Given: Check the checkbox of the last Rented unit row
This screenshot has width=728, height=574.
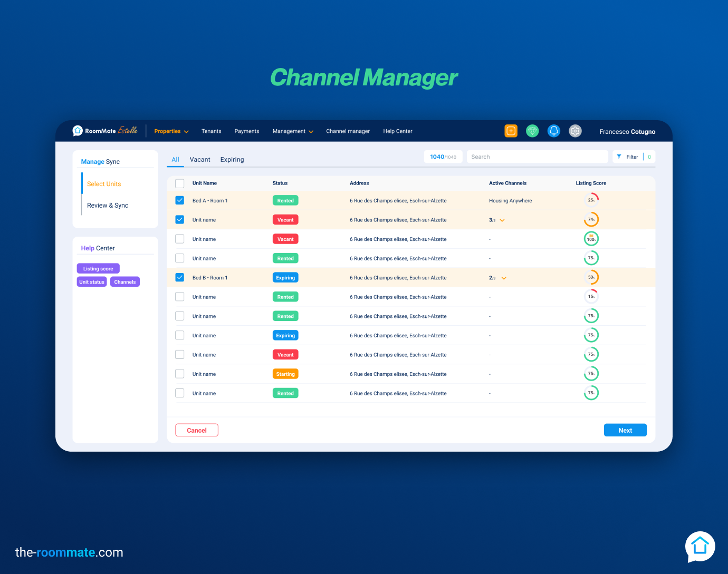Looking at the screenshot, I should pos(180,393).
